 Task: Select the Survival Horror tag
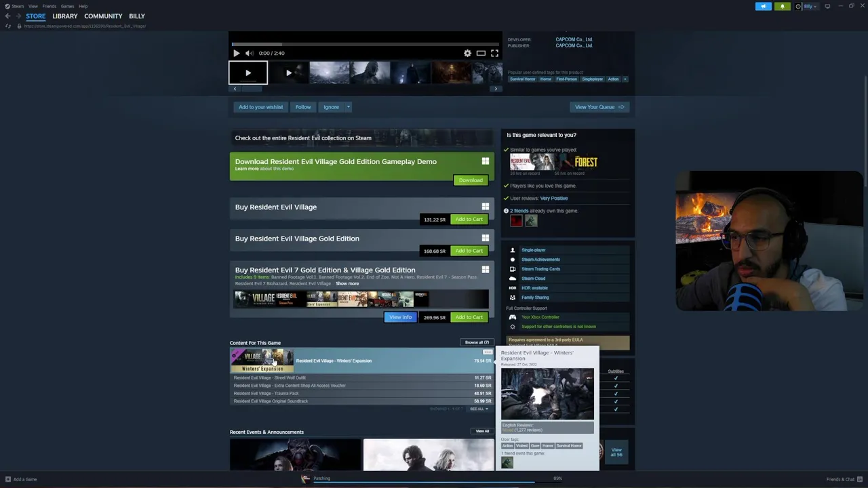pos(523,79)
